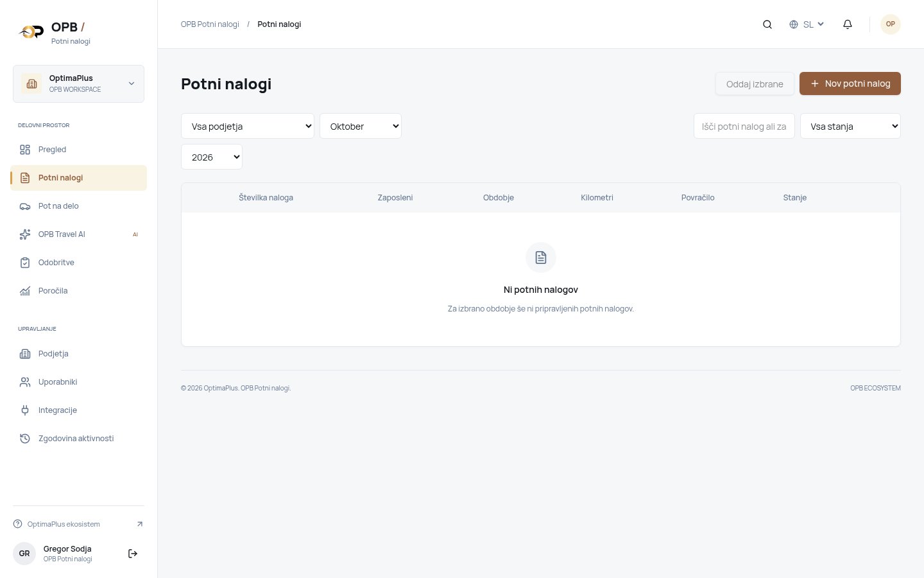The height and width of the screenshot is (578, 924).
Task: Click the Zaposleni column header
Action: (x=395, y=198)
